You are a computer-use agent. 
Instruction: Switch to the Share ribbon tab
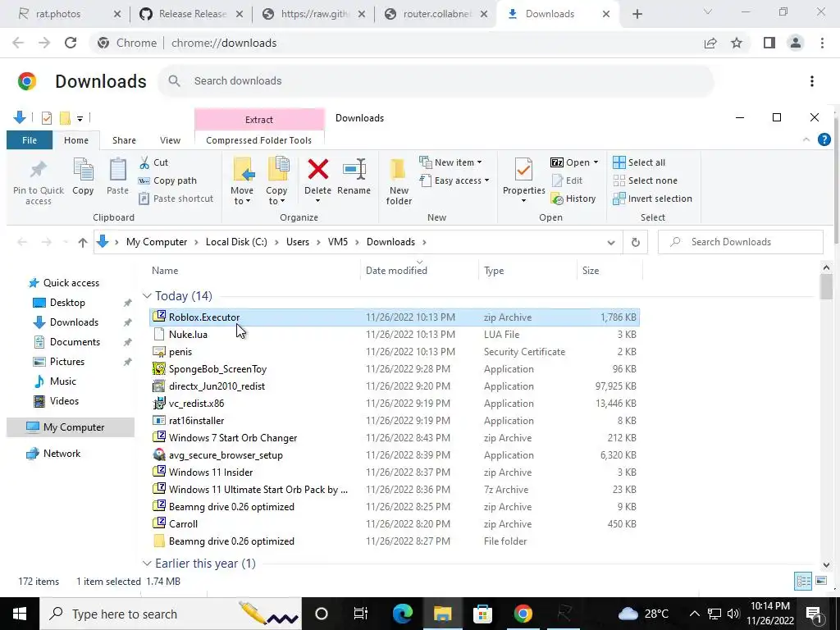click(x=124, y=140)
